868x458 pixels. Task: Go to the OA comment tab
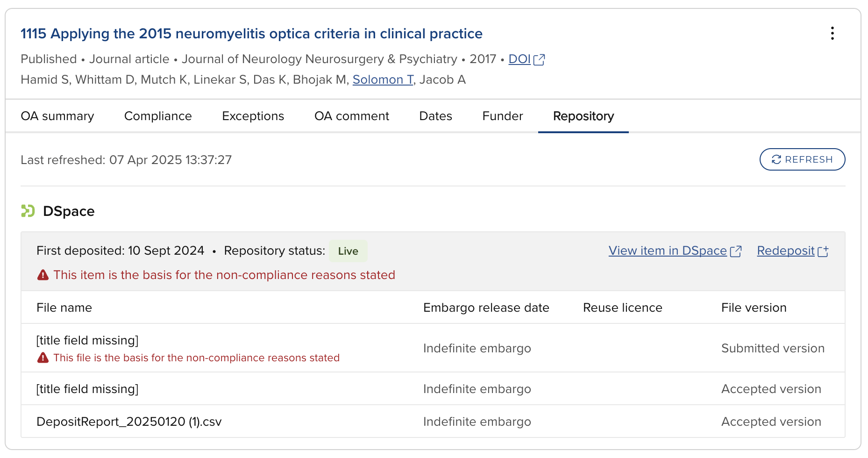pos(351,116)
